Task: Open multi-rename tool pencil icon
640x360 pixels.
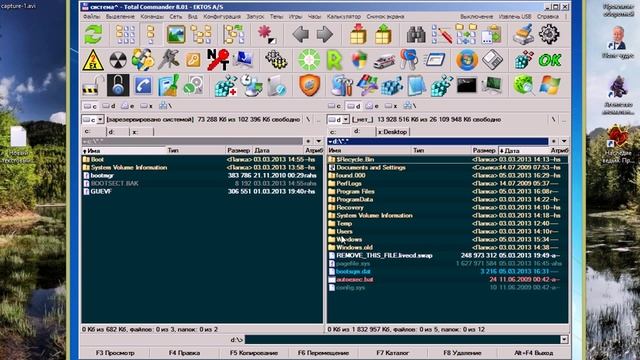Action: coord(442,35)
